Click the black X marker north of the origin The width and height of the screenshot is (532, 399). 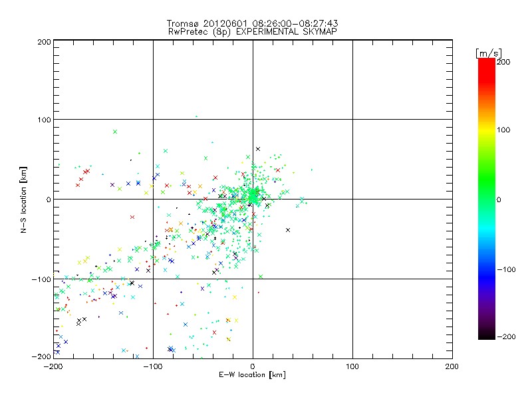click(258, 149)
